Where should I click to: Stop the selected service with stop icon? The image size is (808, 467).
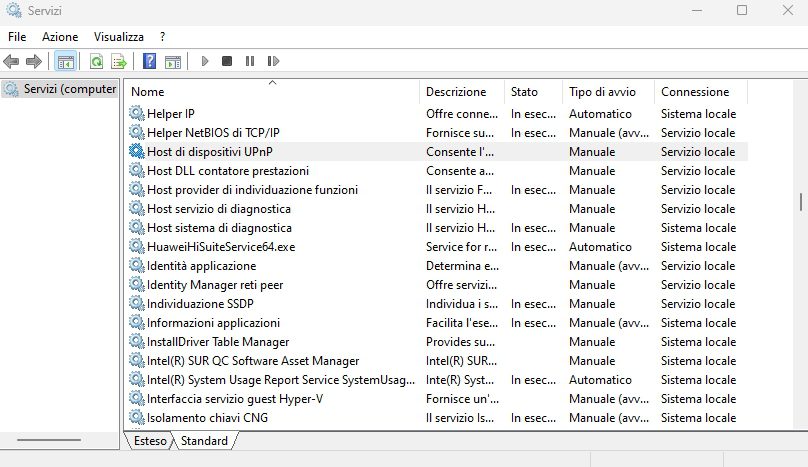[x=227, y=61]
